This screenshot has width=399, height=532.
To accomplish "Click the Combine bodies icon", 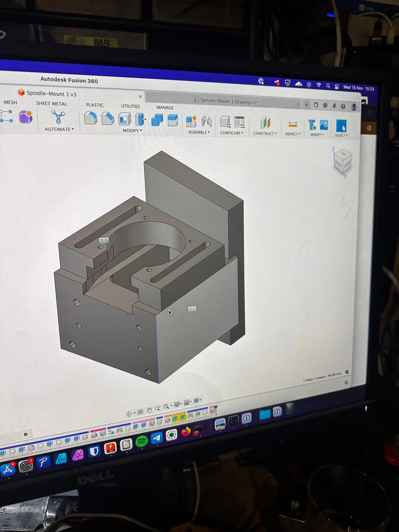I will 157,120.
